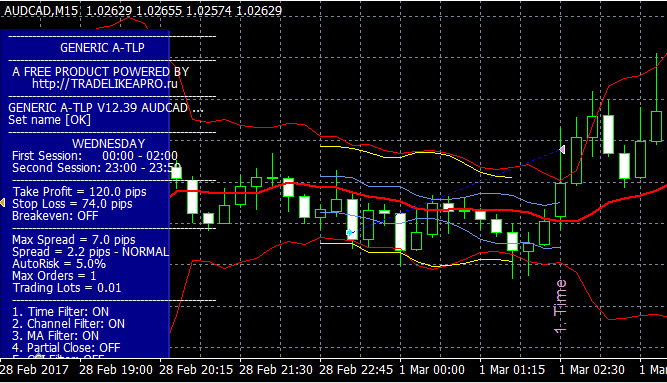This screenshot has height=383, width=667.
Task: Click 'A FREE PRODUCT POWERED BY' text
Action: 100,71
